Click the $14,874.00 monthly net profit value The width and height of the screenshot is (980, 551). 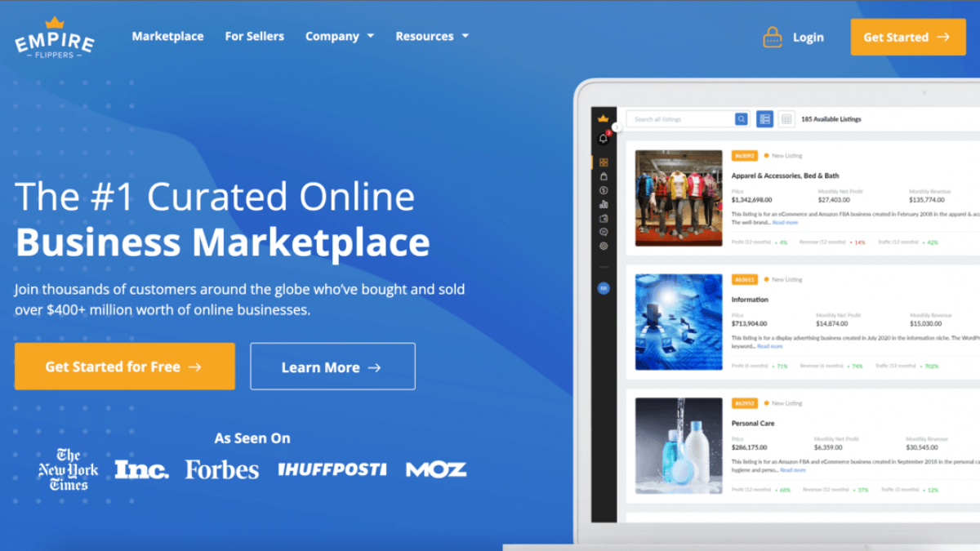[x=832, y=324]
